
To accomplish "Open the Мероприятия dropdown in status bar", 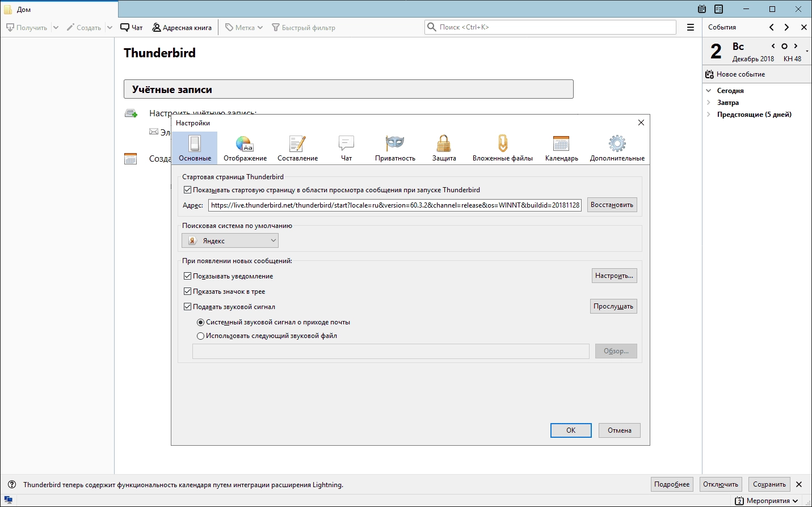I will point(767,501).
